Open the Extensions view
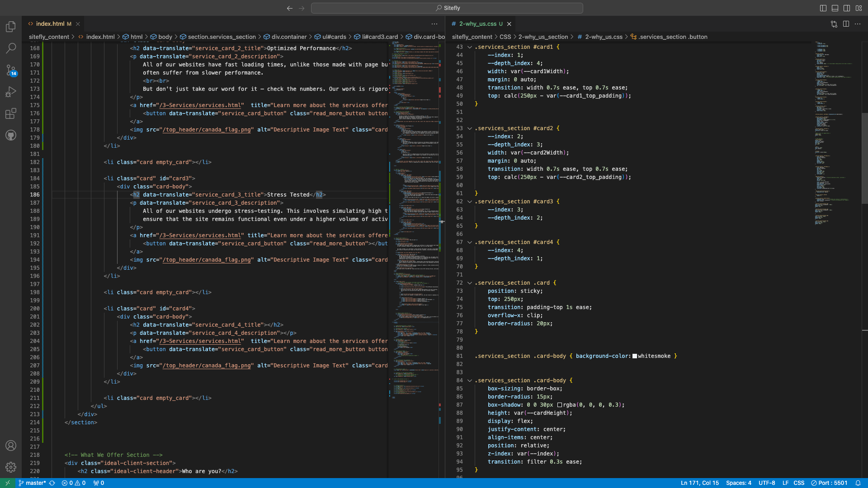 coord(11,113)
